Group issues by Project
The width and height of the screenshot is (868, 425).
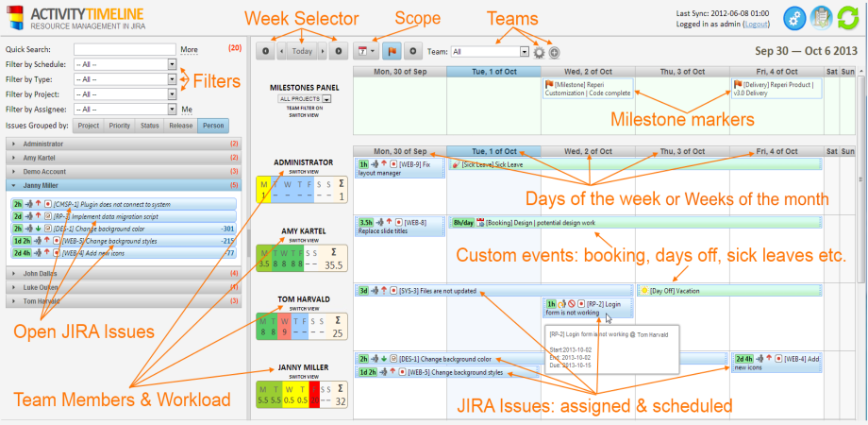point(88,125)
